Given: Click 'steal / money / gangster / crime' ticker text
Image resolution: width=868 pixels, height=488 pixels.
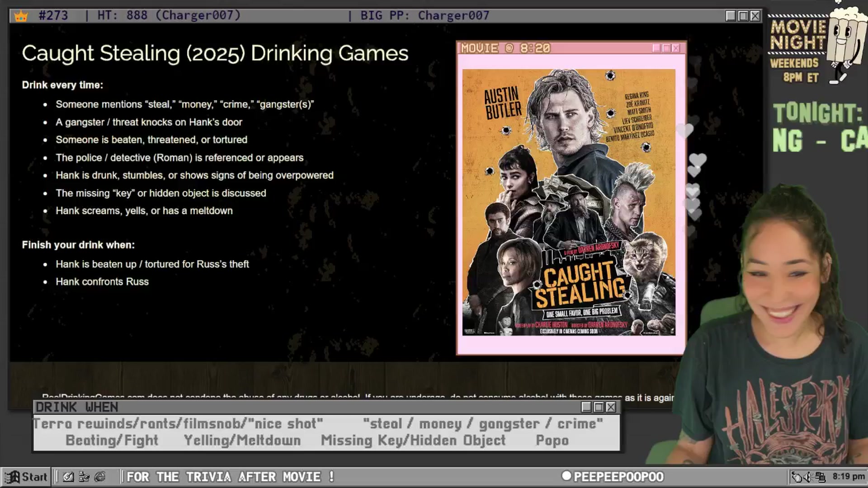Looking at the screenshot, I should pyautogui.click(x=483, y=424).
